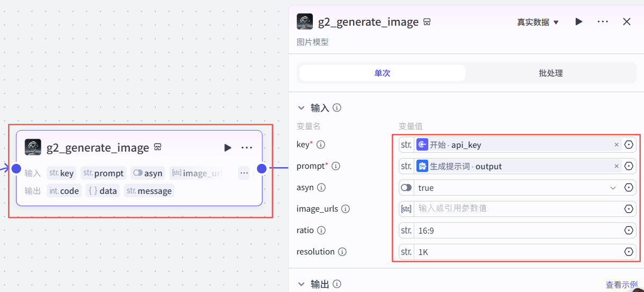The width and height of the screenshot is (644, 292).
Task: Click the plugin badge icon beside node card title
Action: [x=158, y=147]
